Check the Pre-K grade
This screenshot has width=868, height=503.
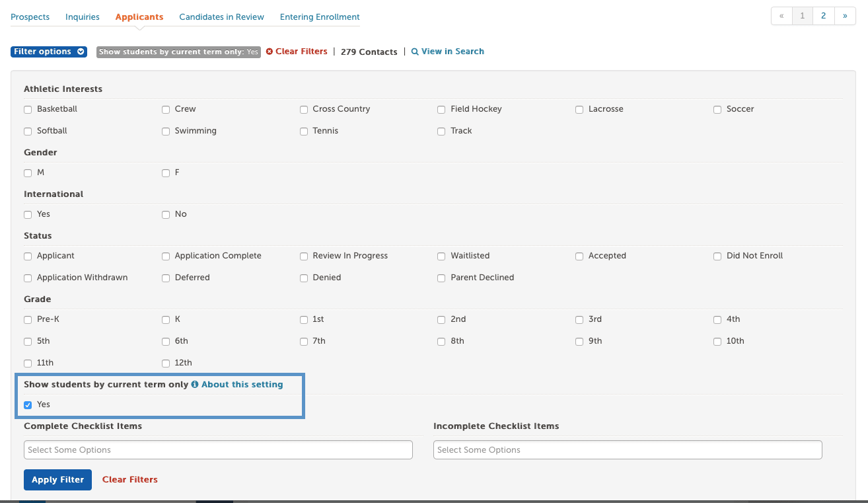pyautogui.click(x=28, y=320)
